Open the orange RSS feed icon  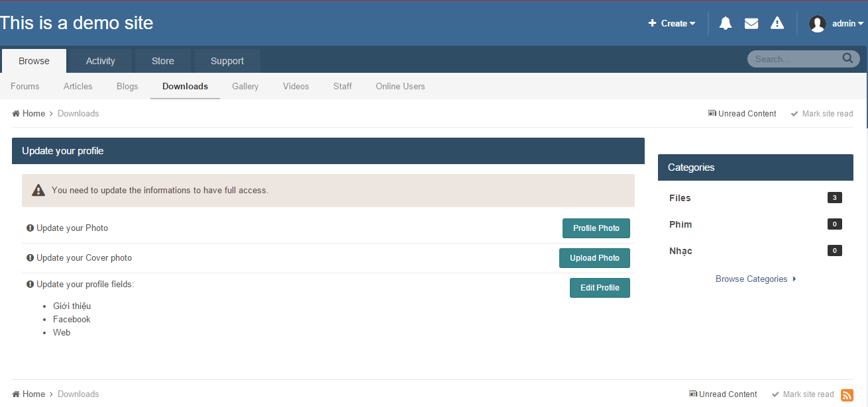(847, 395)
